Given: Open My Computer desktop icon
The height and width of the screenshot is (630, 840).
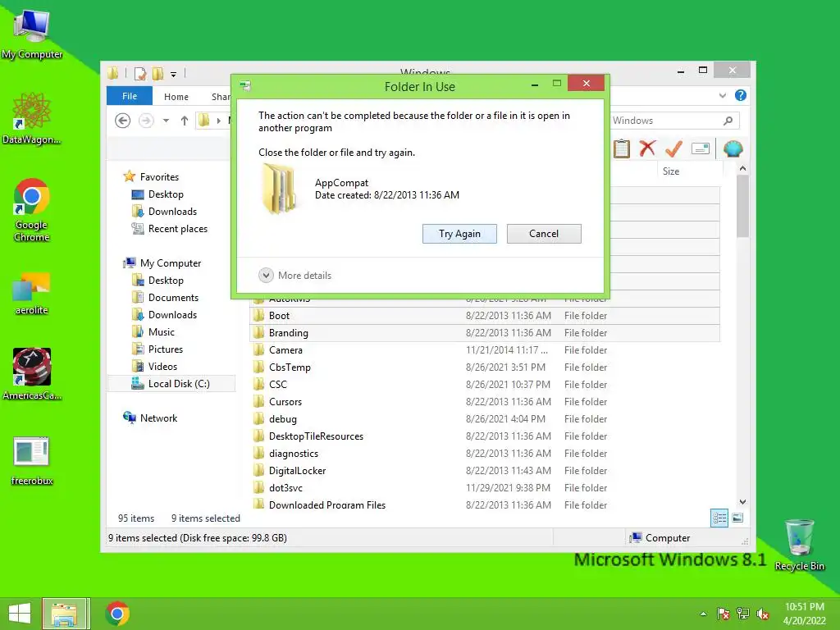Looking at the screenshot, I should click(32, 33).
